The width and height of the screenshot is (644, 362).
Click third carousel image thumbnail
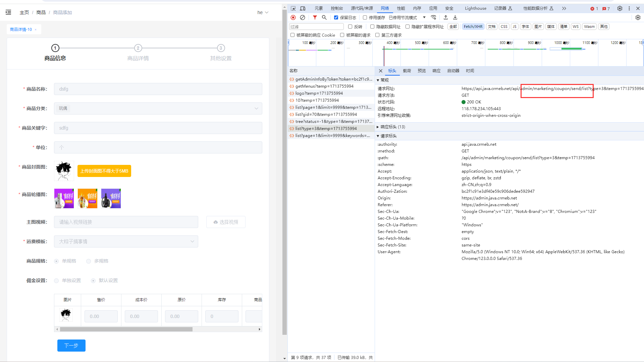pyautogui.click(x=111, y=198)
